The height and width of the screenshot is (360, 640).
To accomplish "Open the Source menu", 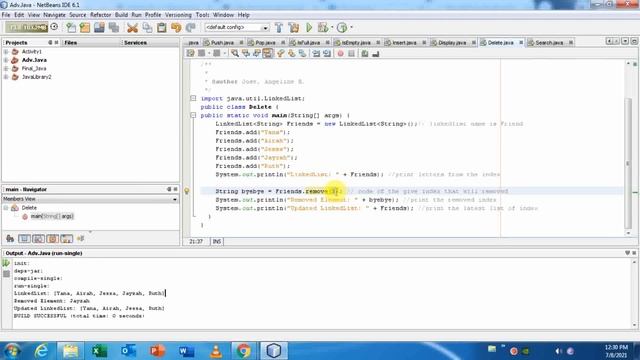I will [x=78, y=15].
